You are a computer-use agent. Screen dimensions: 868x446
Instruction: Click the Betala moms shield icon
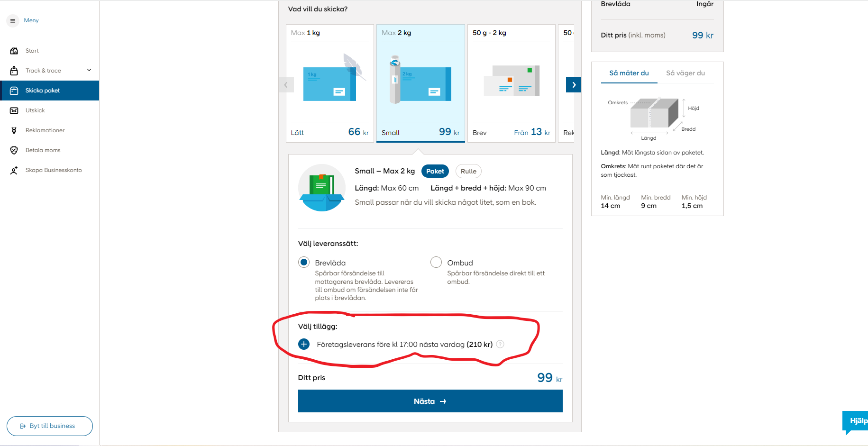14,150
